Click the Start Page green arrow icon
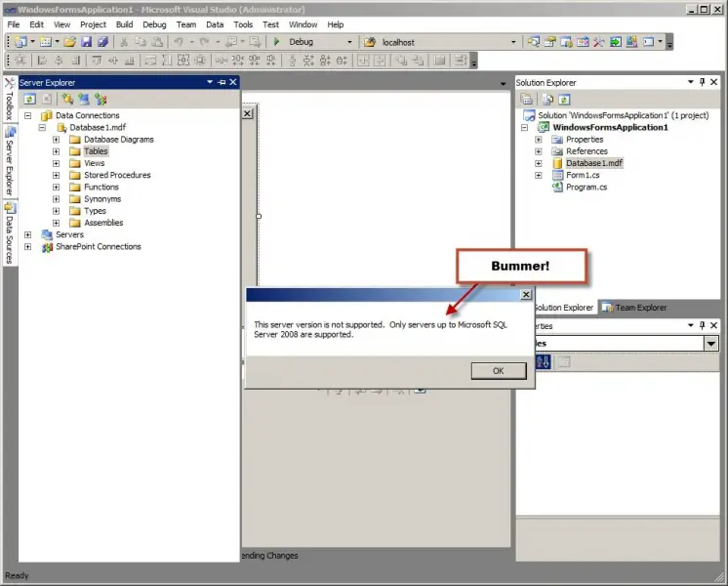This screenshot has height=586, width=728. 615,42
